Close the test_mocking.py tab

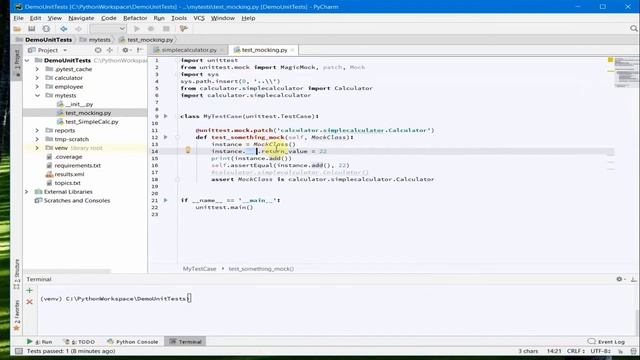(292, 50)
